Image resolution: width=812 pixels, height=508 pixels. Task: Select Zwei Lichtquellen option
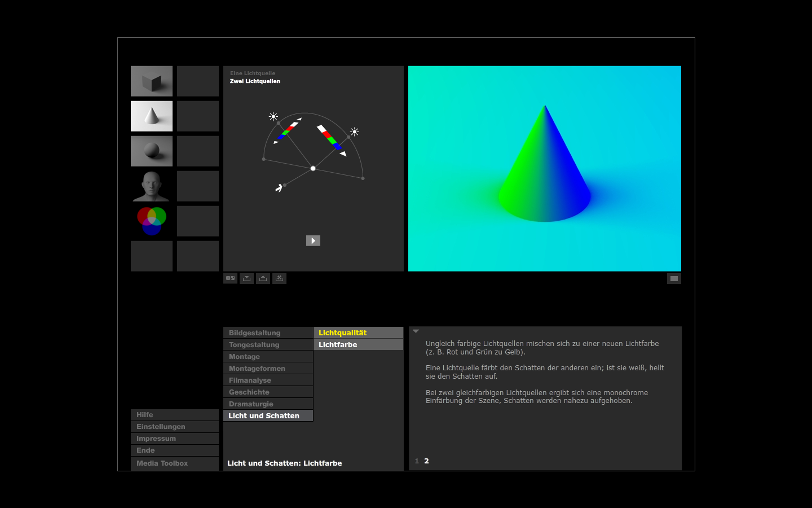point(255,81)
